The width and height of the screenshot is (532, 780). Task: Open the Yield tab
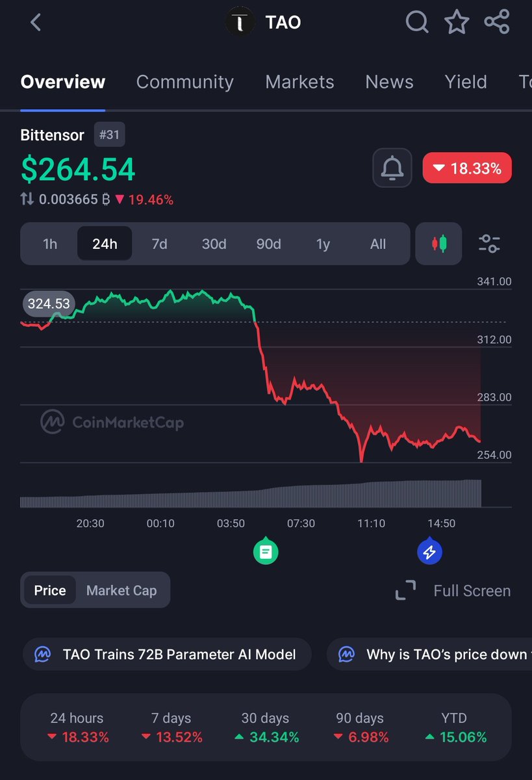[x=466, y=82]
